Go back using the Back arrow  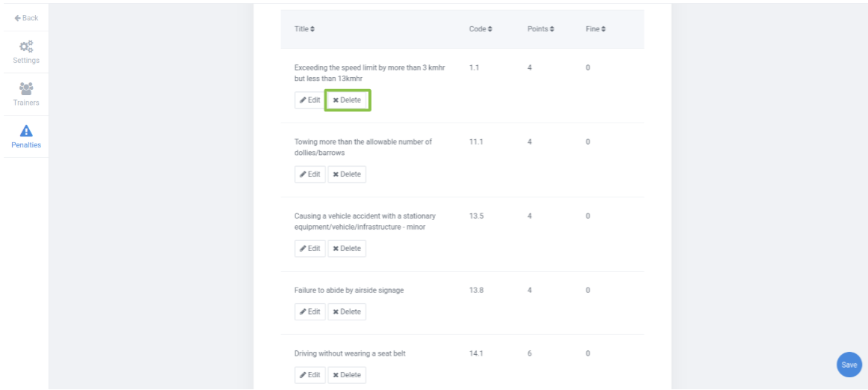coord(26,18)
